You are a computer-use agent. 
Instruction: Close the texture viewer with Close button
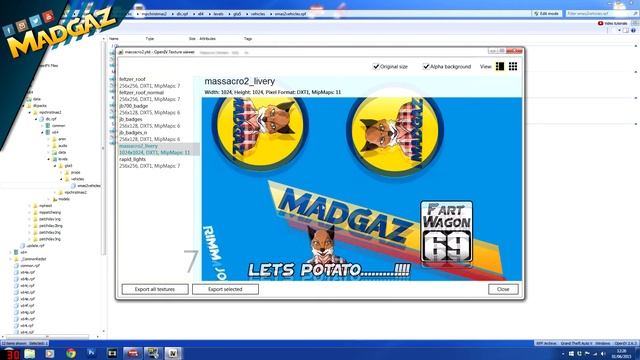tap(503, 289)
